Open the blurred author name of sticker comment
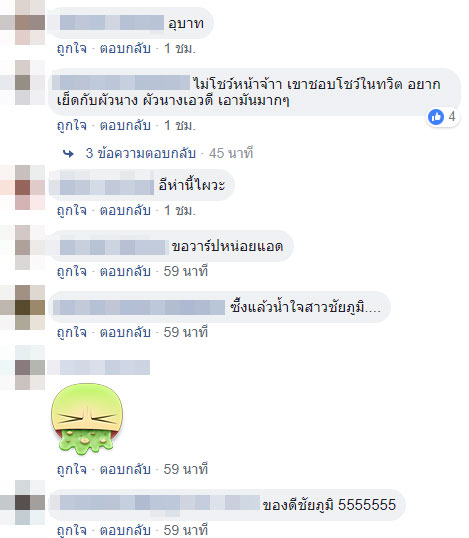The height and width of the screenshot is (538, 469). (x=105, y=367)
